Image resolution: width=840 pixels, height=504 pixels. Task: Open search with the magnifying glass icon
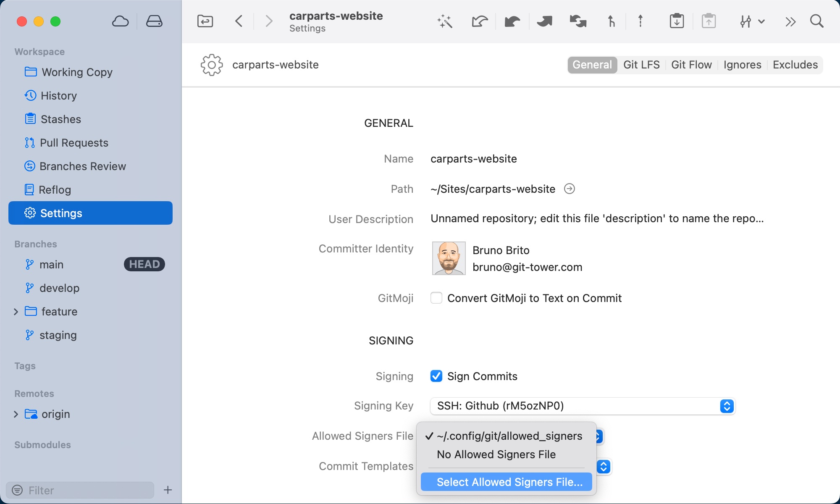click(816, 21)
